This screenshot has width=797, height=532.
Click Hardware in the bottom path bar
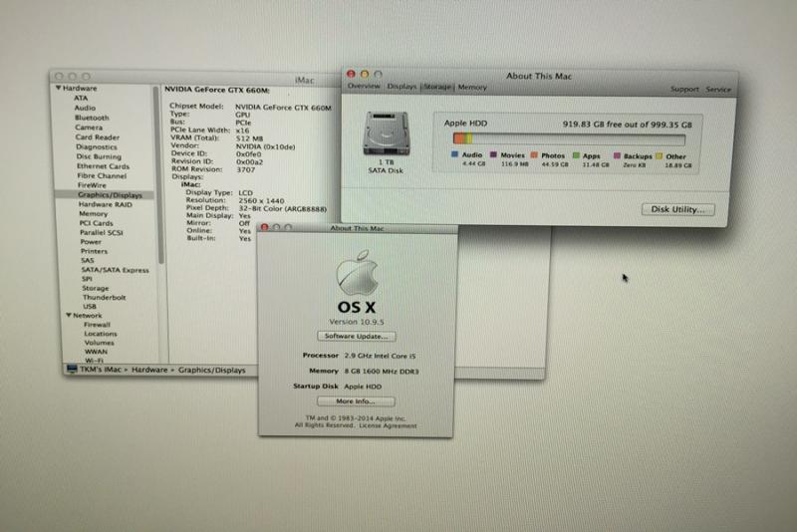click(149, 370)
